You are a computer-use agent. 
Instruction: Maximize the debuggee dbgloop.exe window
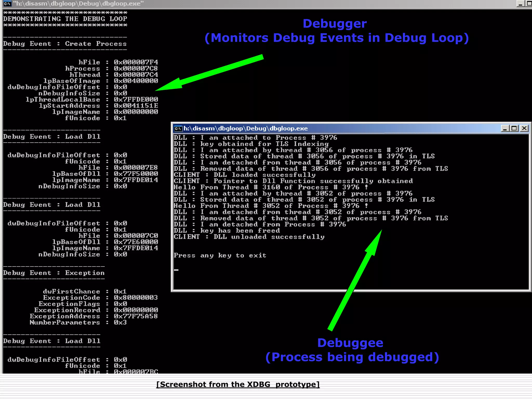pyautogui.click(x=514, y=128)
